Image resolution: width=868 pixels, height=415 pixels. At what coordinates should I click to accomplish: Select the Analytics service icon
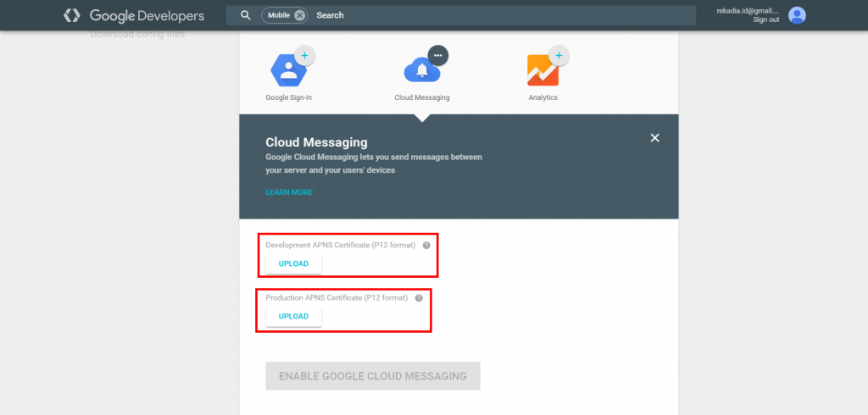tap(543, 71)
